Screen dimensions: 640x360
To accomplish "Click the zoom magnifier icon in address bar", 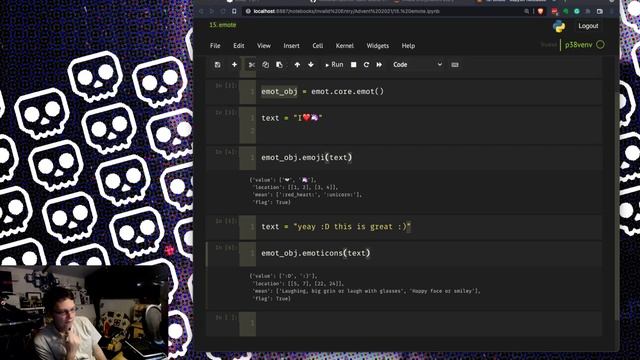I will 527,11.
